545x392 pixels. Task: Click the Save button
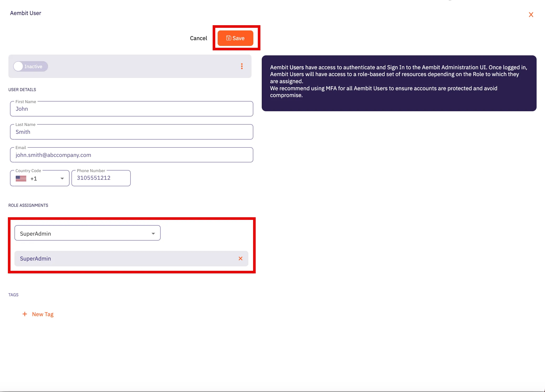coord(235,38)
